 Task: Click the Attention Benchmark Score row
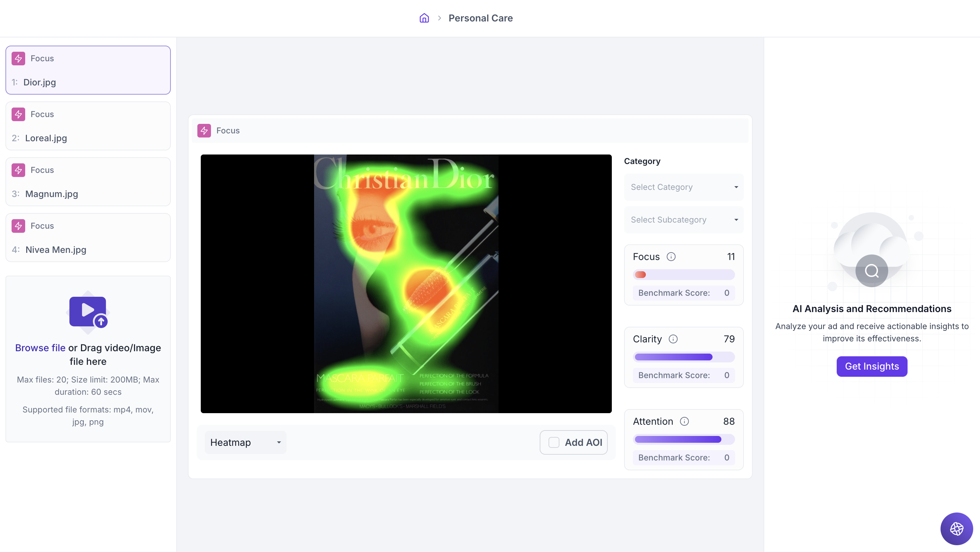684,458
